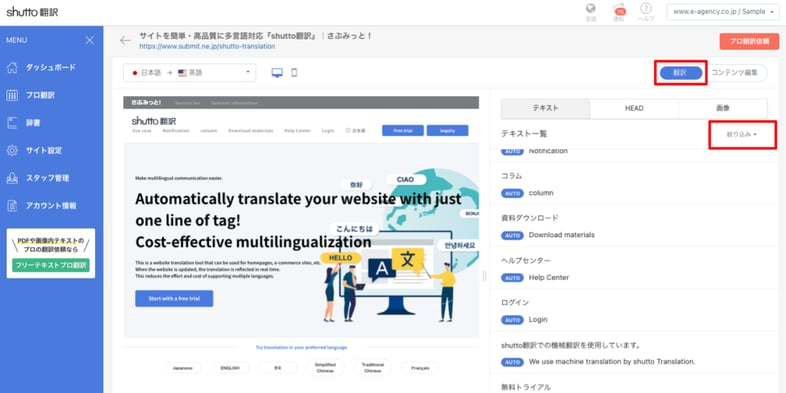Screen dimensions: 786x393
Task: Close the MENU sidebar with X icon
Action: pyautogui.click(x=90, y=41)
